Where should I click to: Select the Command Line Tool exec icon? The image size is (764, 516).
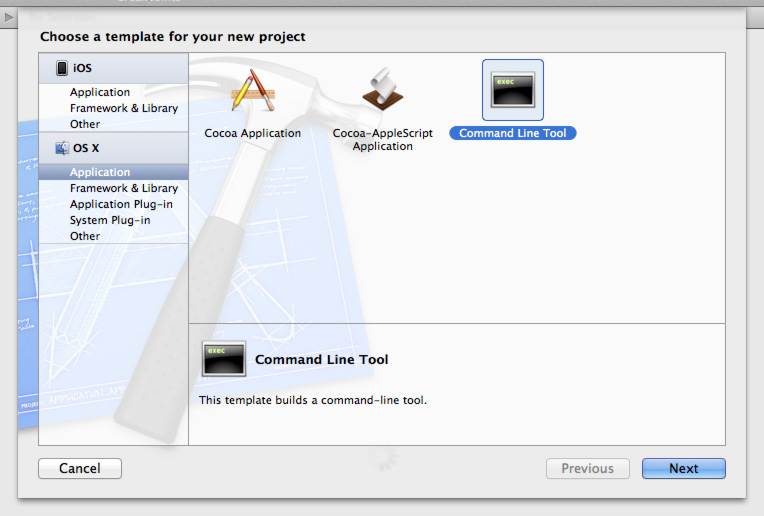pos(513,91)
